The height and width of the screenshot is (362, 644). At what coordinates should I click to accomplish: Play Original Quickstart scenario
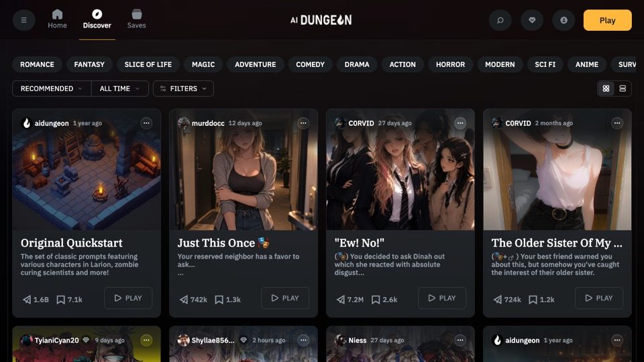(128, 298)
